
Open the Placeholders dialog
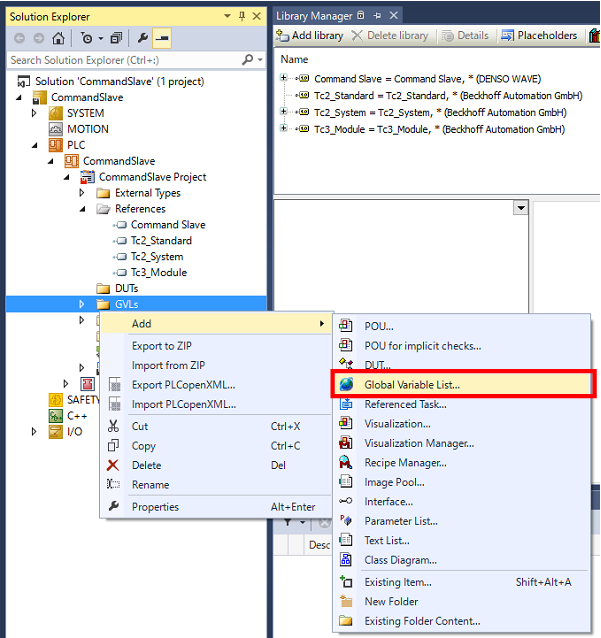tap(539, 36)
